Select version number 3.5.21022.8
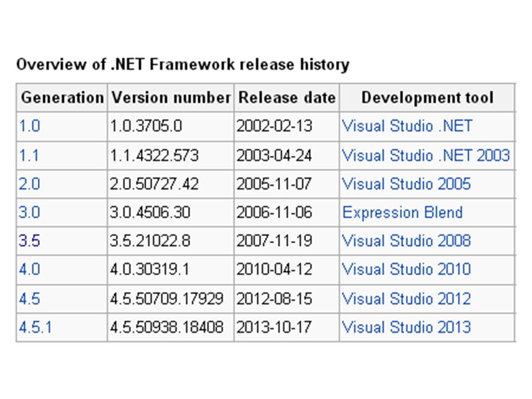532x399 pixels. (150, 241)
